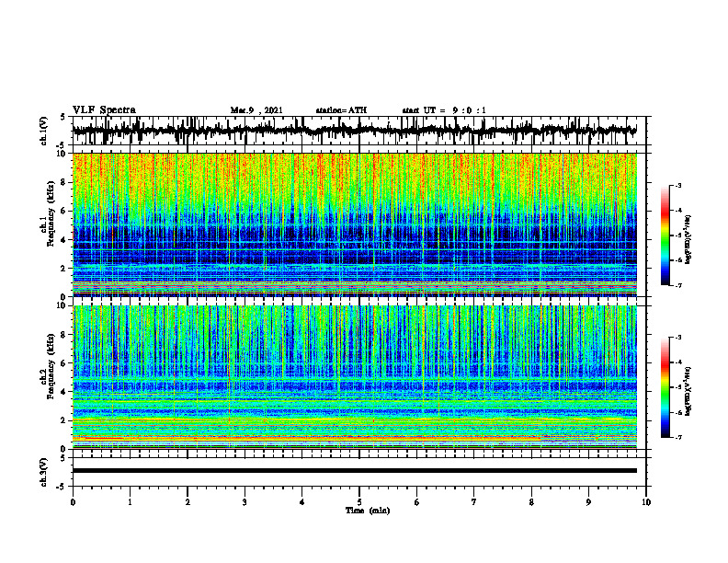
Task: Click inside the ch.1 spectrogram panel
Action: [354, 224]
